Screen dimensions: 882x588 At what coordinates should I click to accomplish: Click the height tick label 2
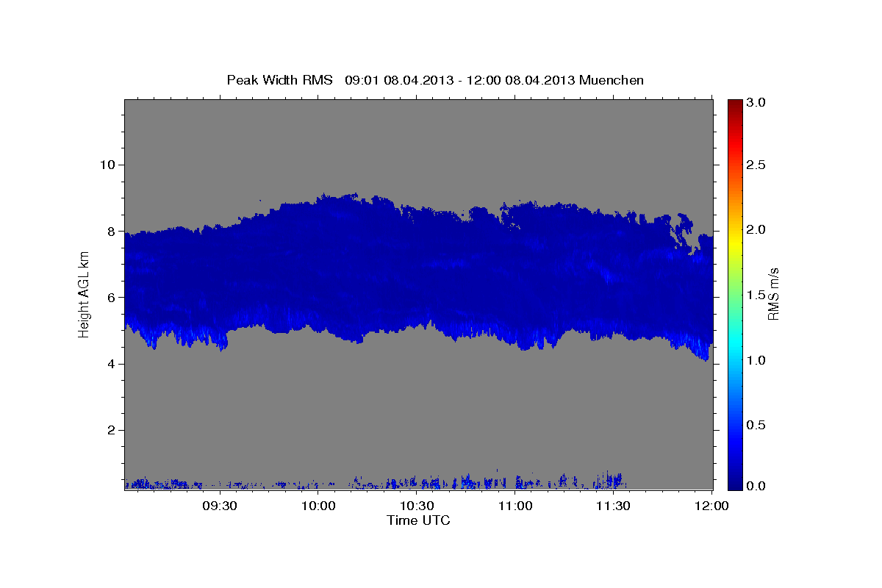(x=110, y=430)
